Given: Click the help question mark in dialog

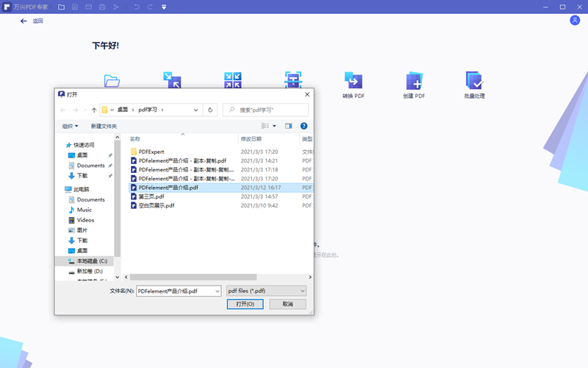Looking at the screenshot, I should click(304, 126).
